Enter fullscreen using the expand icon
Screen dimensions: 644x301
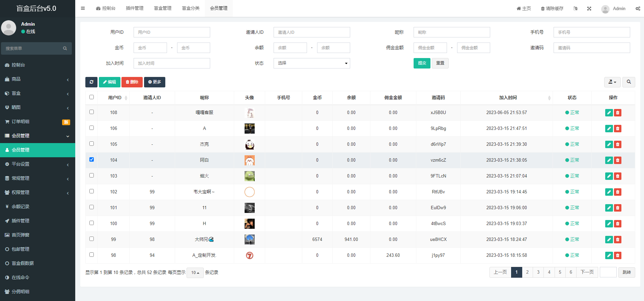tap(589, 8)
